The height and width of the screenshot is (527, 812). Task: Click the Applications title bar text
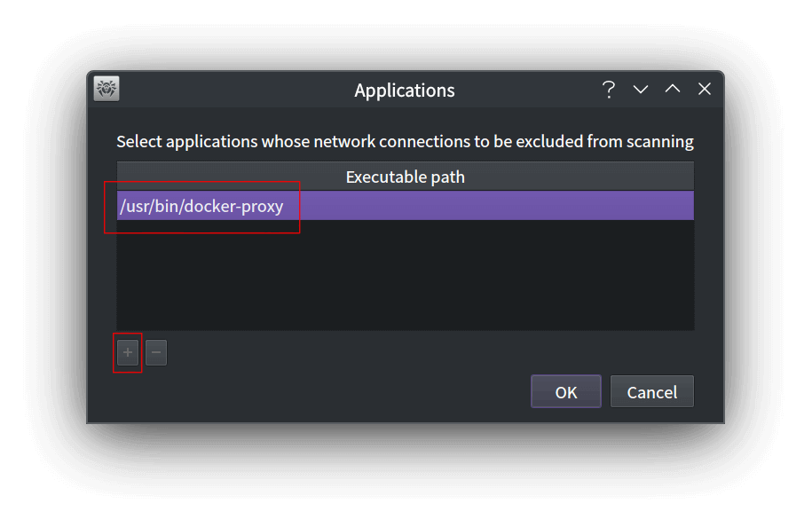[405, 90]
